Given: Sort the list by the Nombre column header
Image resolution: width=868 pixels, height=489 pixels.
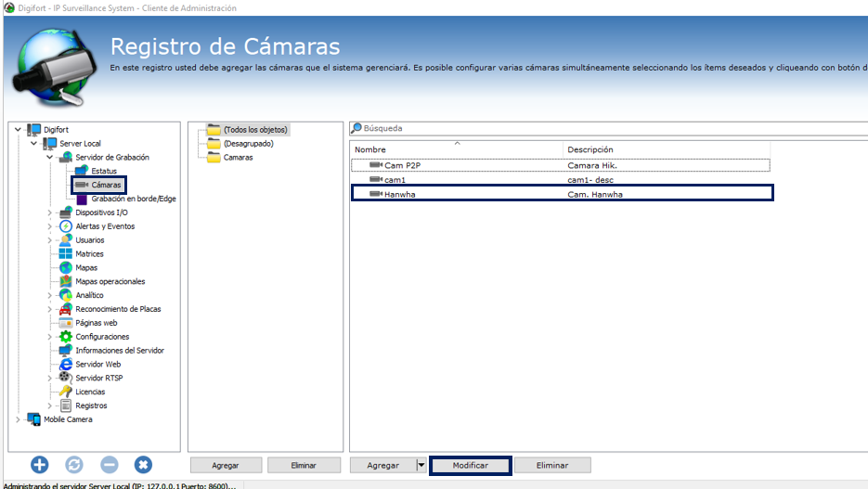Looking at the screenshot, I should tap(456, 149).
